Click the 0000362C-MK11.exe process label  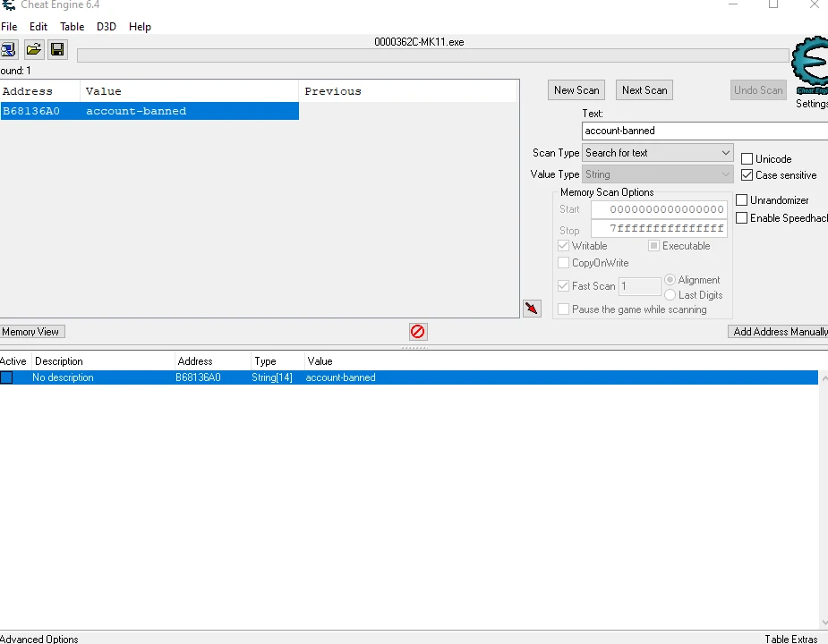click(419, 42)
